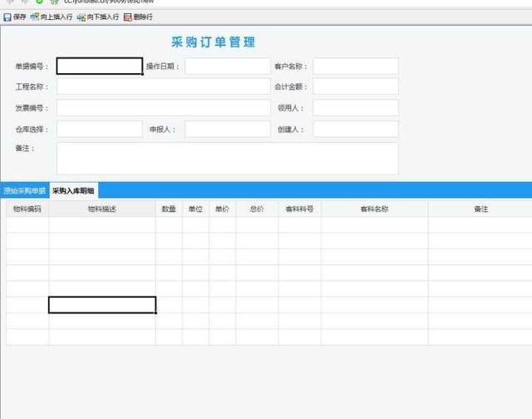Click the 客户名称： label
This screenshot has height=419, width=532.
click(x=291, y=67)
